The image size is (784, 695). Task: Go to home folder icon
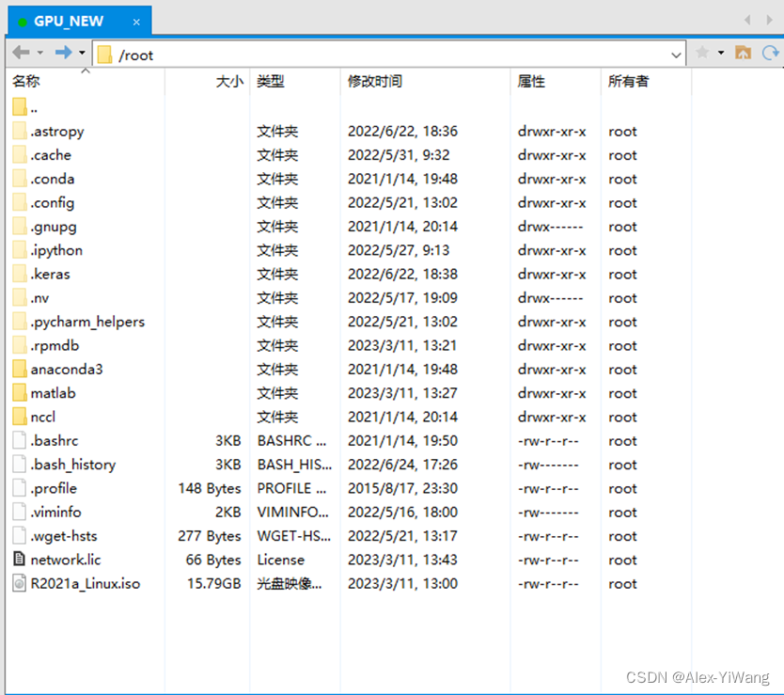(743, 53)
